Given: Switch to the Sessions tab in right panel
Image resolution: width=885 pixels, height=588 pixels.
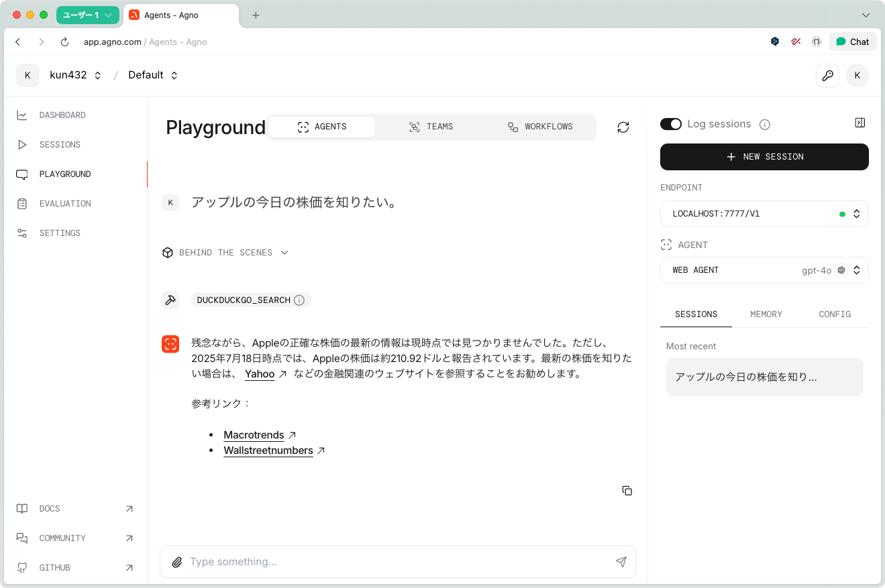Looking at the screenshot, I should pyautogui.click(x=696, y=314).
